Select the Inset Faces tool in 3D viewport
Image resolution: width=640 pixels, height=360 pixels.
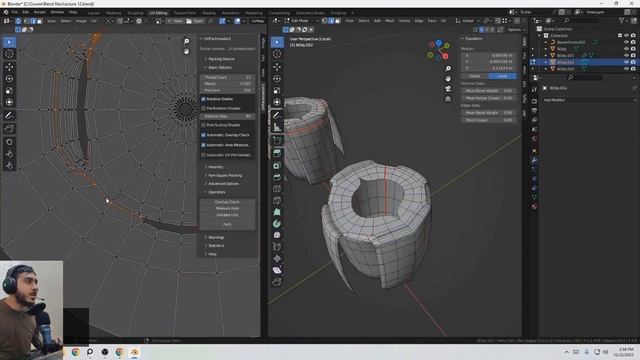[277, 165]
